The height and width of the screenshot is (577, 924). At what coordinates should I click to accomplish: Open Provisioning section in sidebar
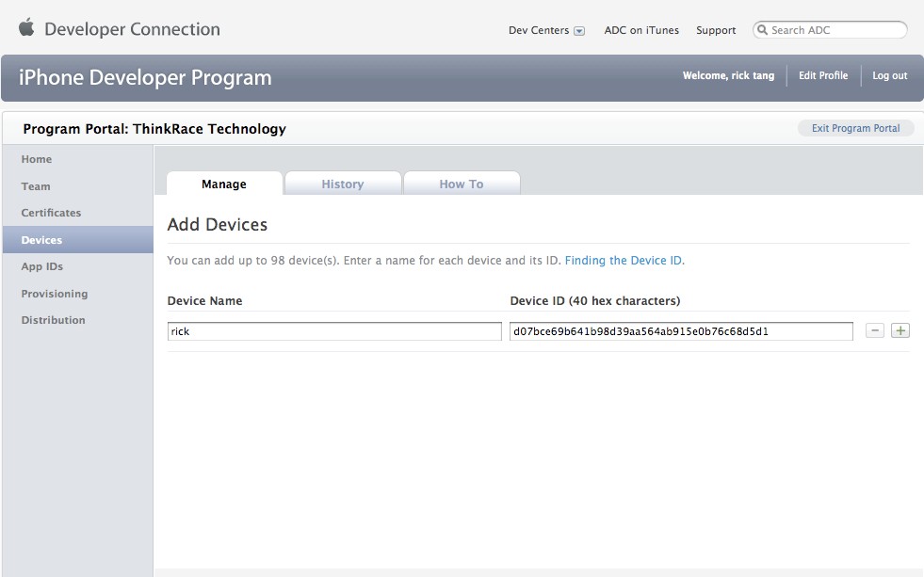pos(55,294)
